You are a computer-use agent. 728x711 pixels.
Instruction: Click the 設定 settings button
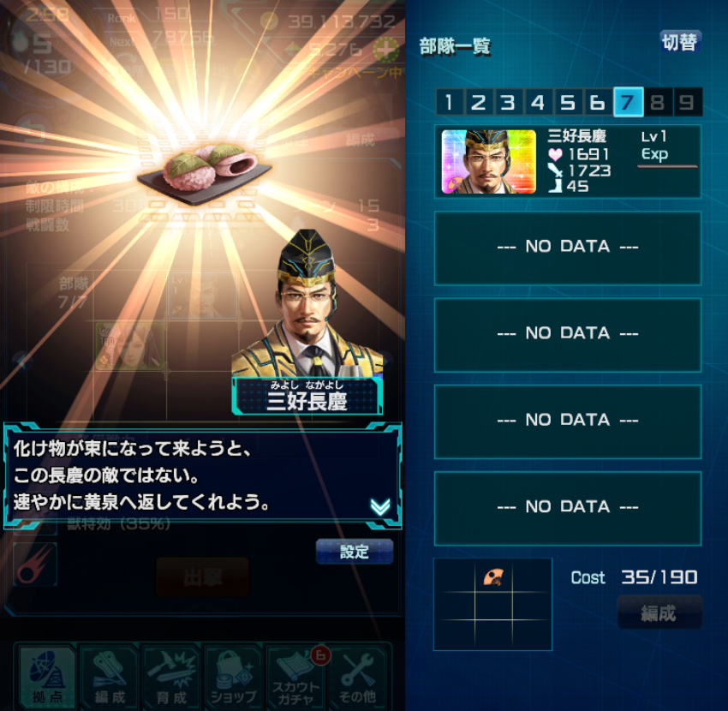(x=355, y=552)
